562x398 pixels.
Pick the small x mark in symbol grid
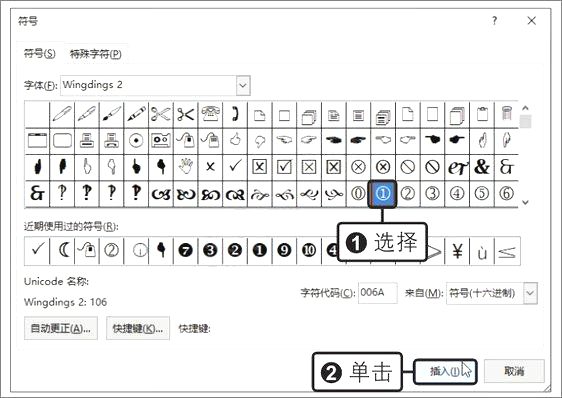click(x=210, y=167)
